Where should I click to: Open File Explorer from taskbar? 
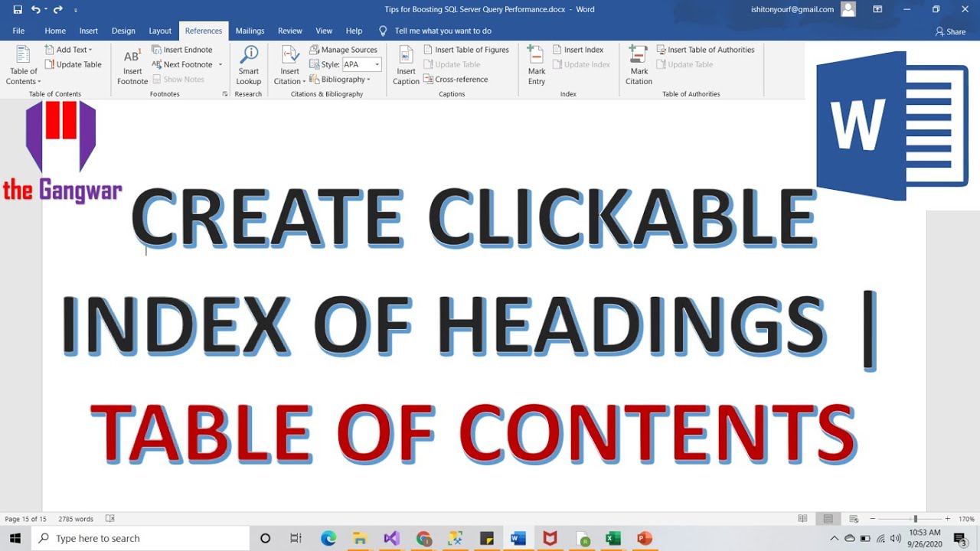[360, 539]
